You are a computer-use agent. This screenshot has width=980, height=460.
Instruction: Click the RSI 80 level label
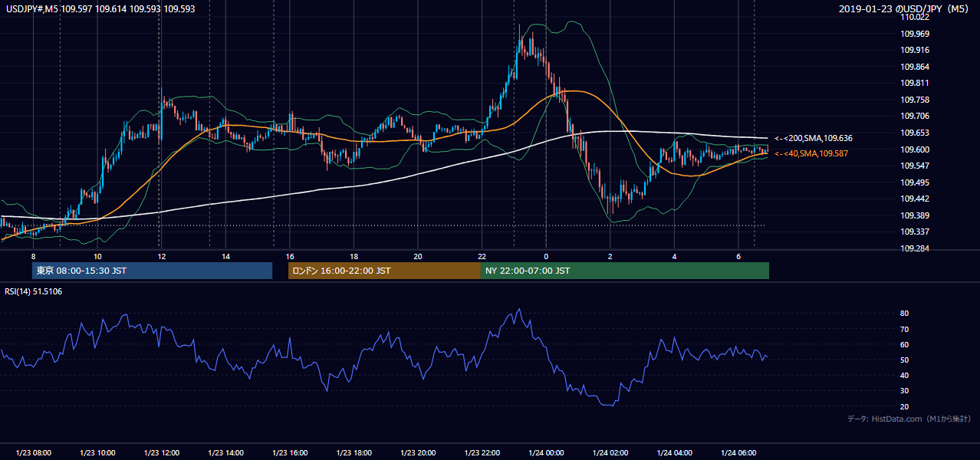(x=904, y=314)
